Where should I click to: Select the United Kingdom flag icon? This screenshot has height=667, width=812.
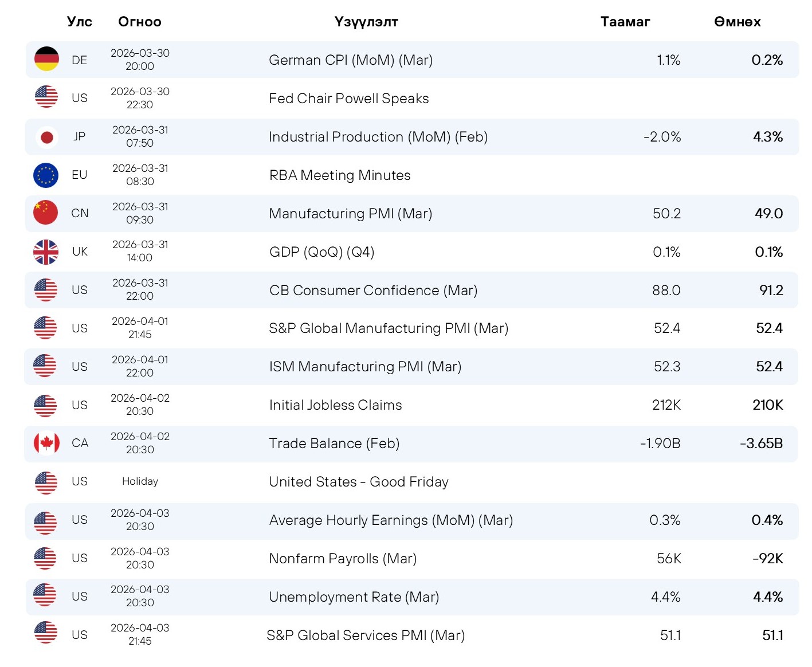pyautogui.click(x=46, y=252)
